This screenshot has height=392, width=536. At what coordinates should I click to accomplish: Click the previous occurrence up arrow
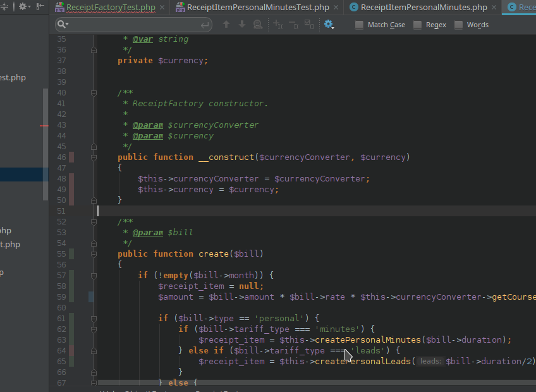point(226,24)
